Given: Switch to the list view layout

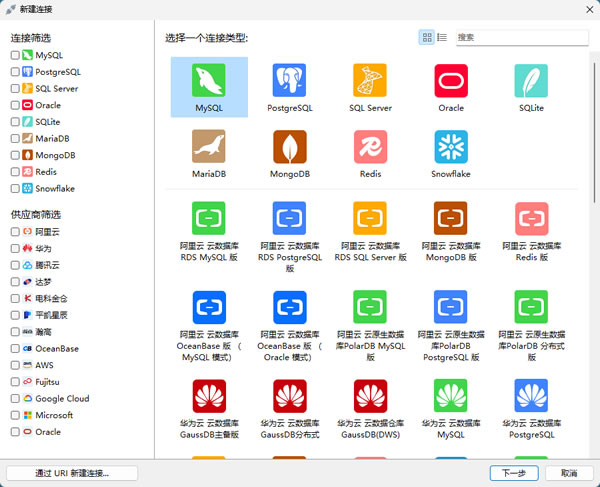Looking at the screenshot, I should pyautogui.click(x=442, y=37).
